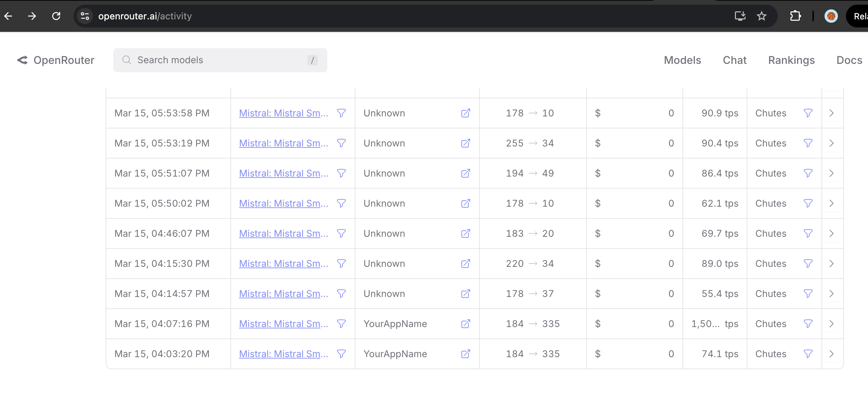Image resolution: width=868 pixels, height=410 pixels.
Task: Open site information icon in address bar
Action: [85, 16]
